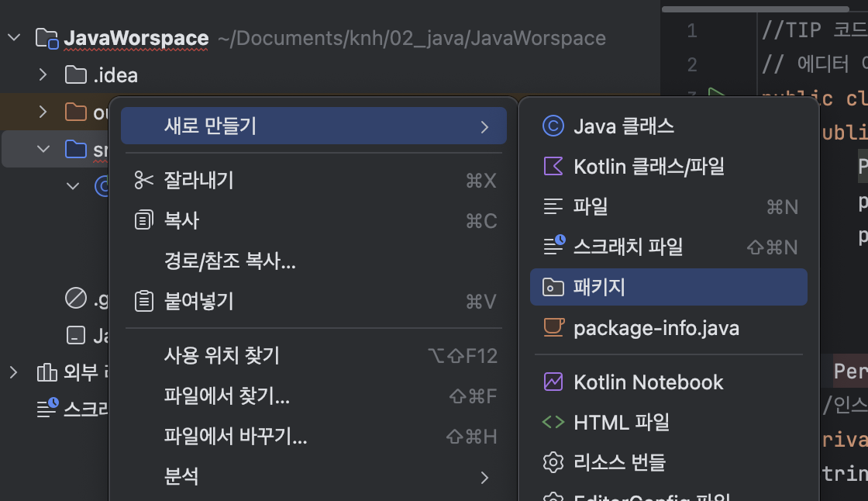
Task: Click the scratch file clock icon in submenu
Action: pos(554,245)
